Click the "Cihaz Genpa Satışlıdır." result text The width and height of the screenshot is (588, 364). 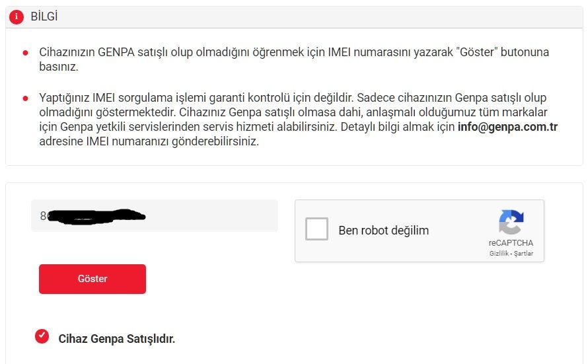coord(117,339)
